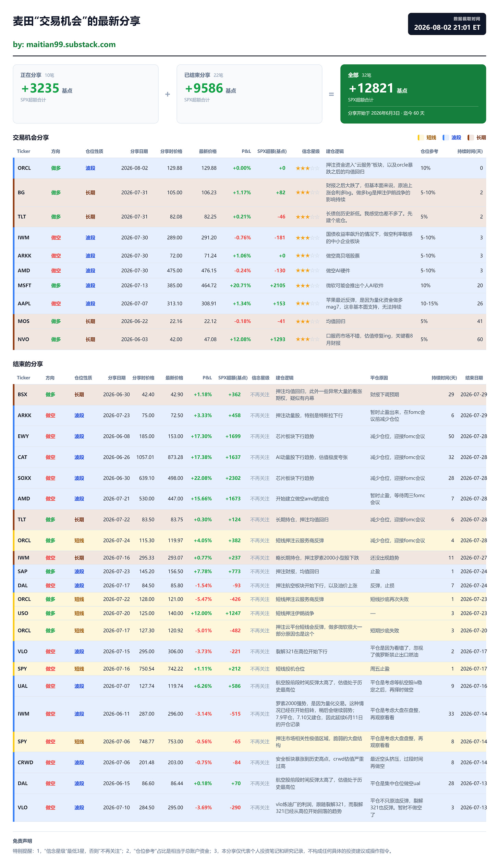Click the 数据截取时间 timestamp badge

447,24
